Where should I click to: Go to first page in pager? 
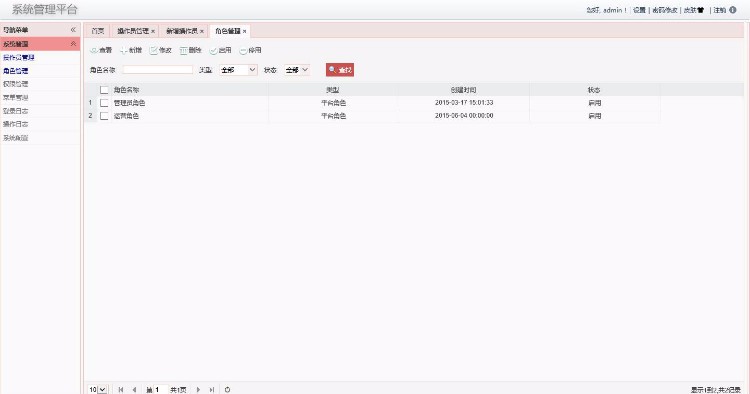[x=121, y=390]
